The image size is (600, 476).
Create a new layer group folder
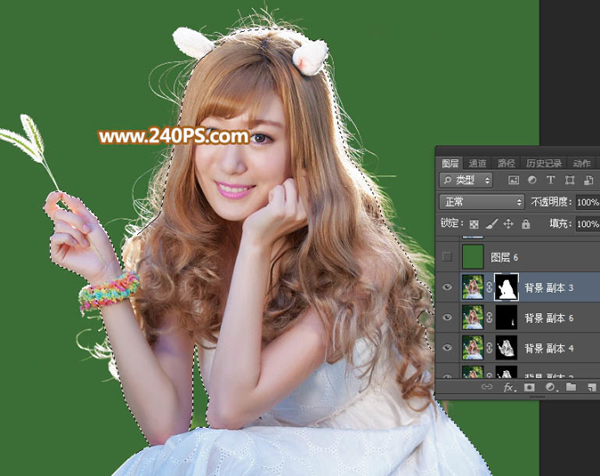[x=571, y=387]
